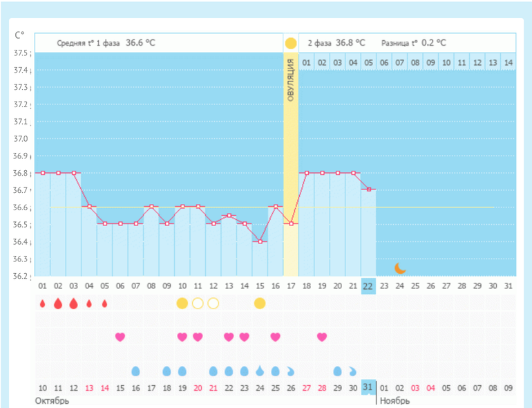532x408 pixels.
Task: Click the Ноябрь month label
Action: coord(395,400)
